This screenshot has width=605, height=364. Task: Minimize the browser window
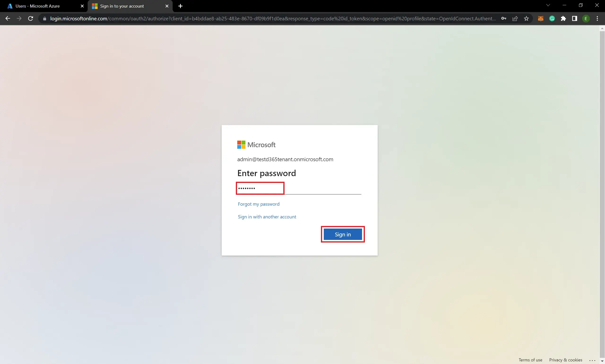[x=564, y=5]
